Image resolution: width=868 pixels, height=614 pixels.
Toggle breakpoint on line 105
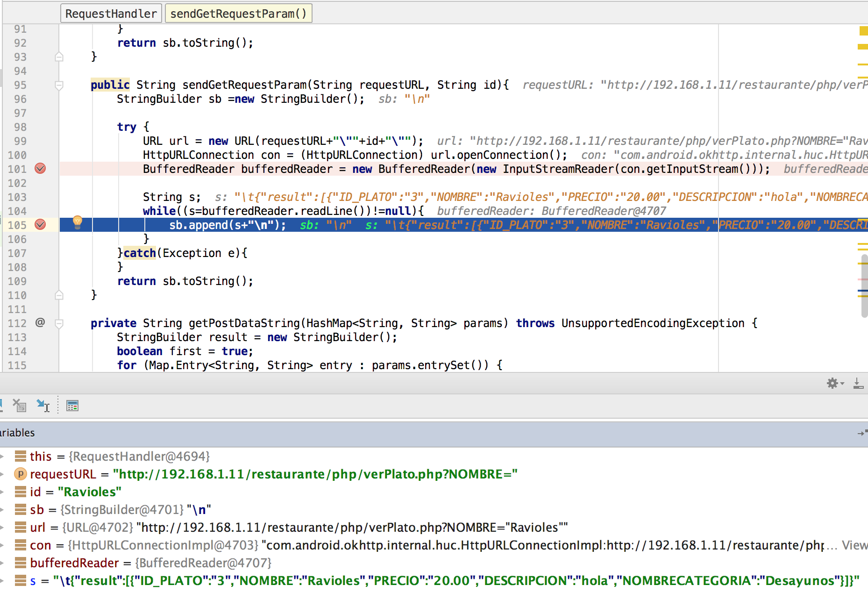[41, 225]
